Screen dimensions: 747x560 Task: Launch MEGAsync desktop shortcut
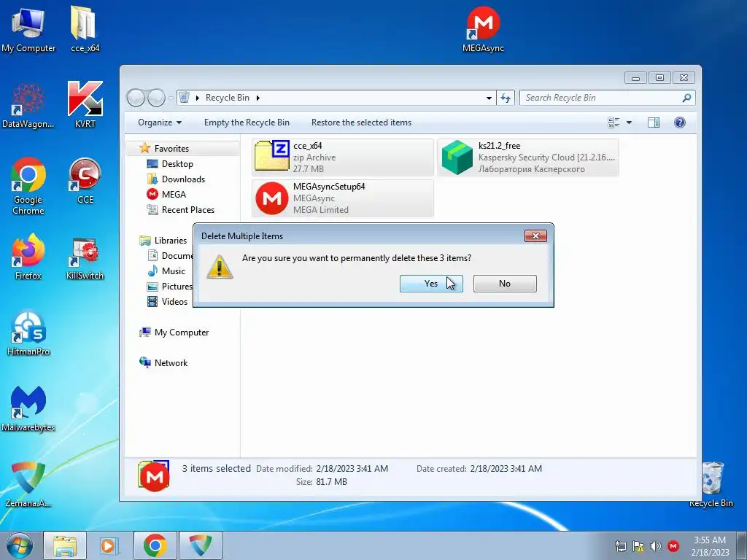tap(483, 28)
